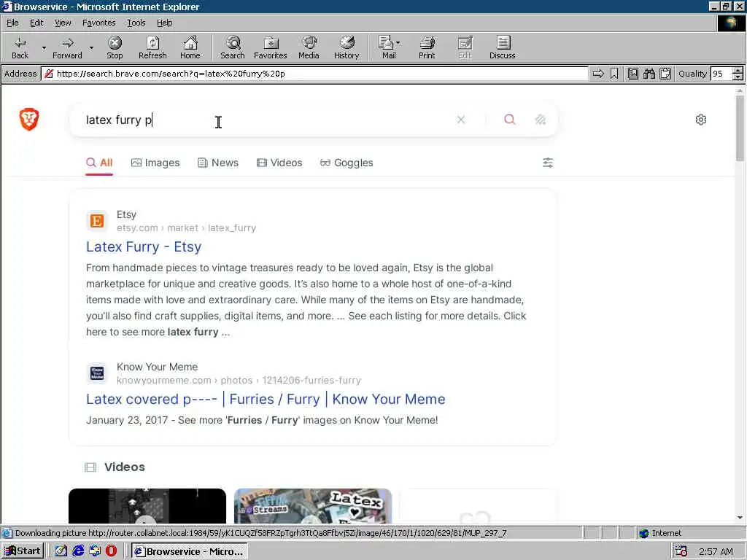Open the Help menu
This screenshot has height=560, width=747.
click(165, 23)
